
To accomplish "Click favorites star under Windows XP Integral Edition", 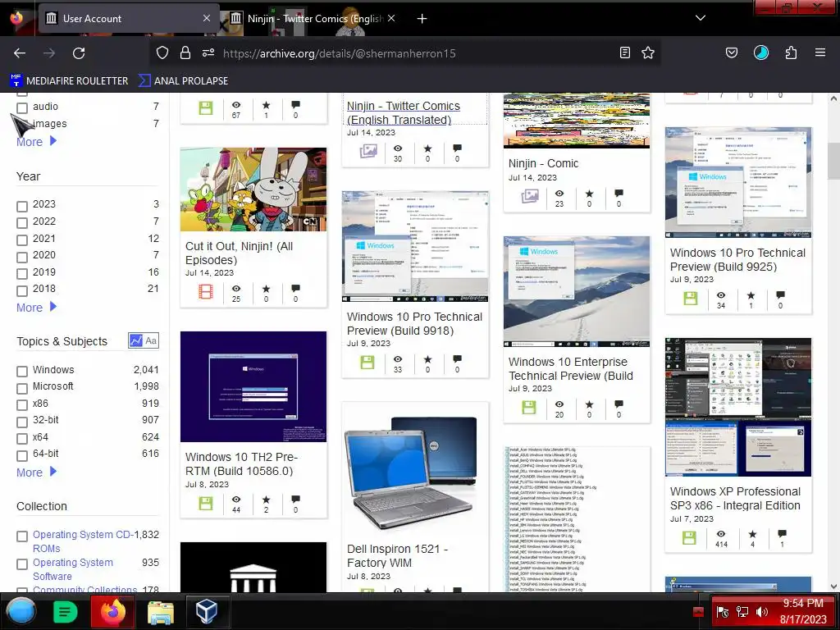I will [752, 534].
